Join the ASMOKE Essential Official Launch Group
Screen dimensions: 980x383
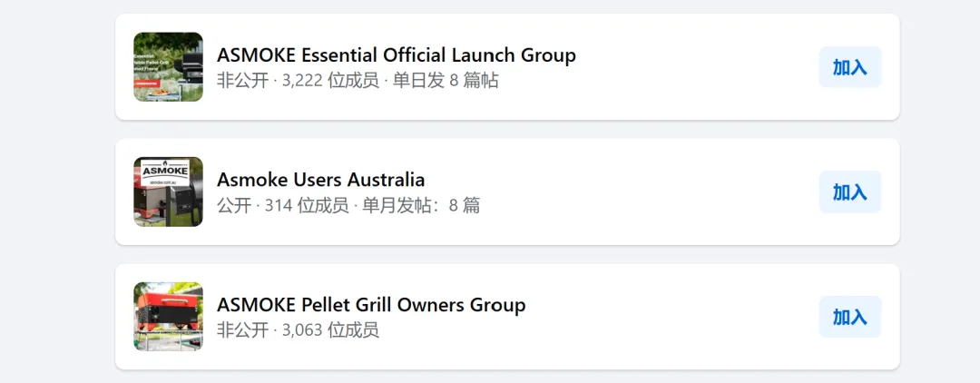(849, 67)
